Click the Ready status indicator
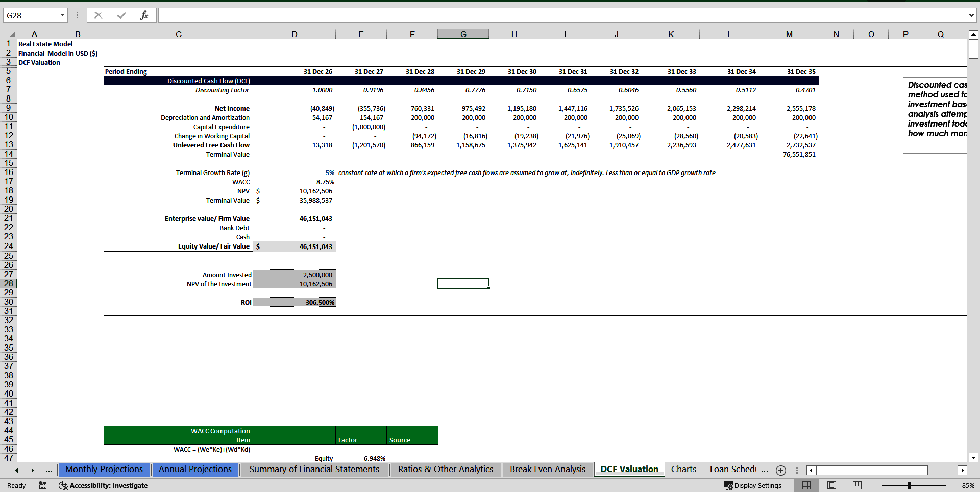 pyautogui.click(x=16, y=485)
